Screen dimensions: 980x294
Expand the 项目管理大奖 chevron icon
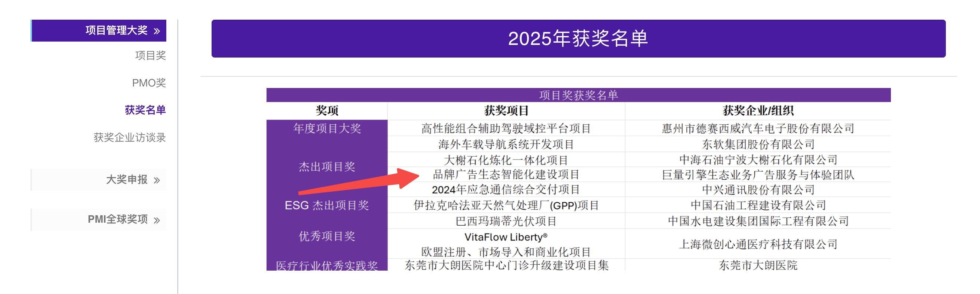click(x=157, y=31)
